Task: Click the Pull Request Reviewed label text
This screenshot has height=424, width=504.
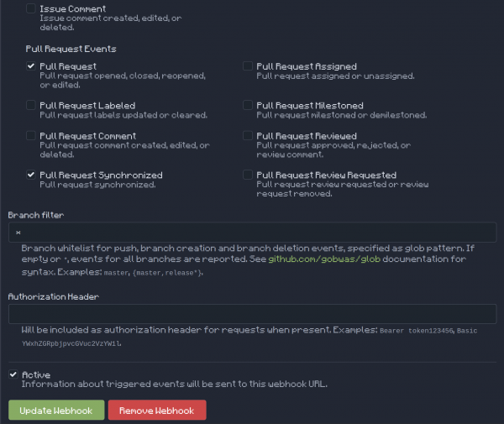Action: point(307,135)
